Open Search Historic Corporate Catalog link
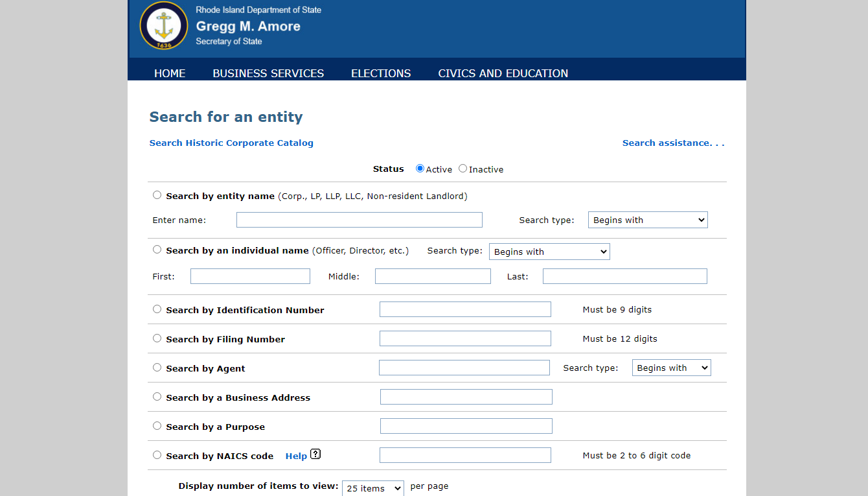 [231, 143]
